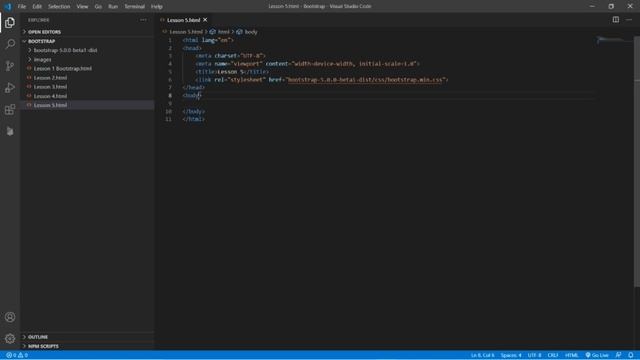
Task: Click the closing </html> tag on line 11
Action: tap(193, 119)
